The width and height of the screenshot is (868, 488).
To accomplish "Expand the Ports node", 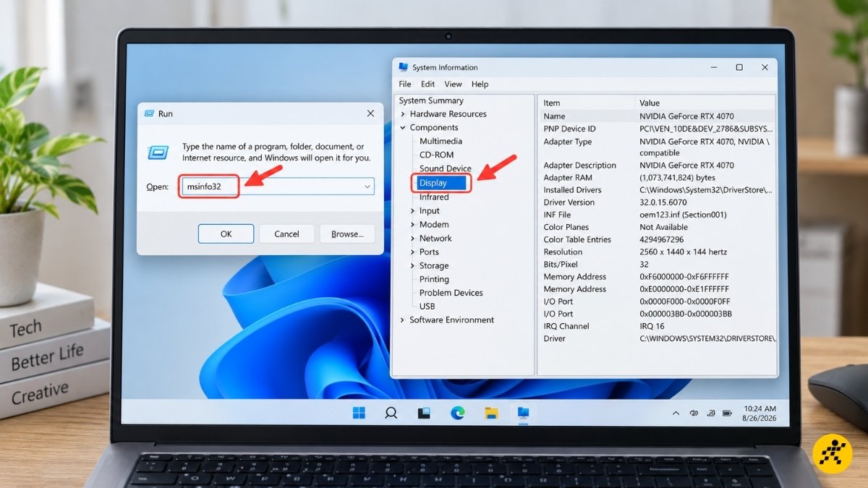I will click(x=413, y=252).
